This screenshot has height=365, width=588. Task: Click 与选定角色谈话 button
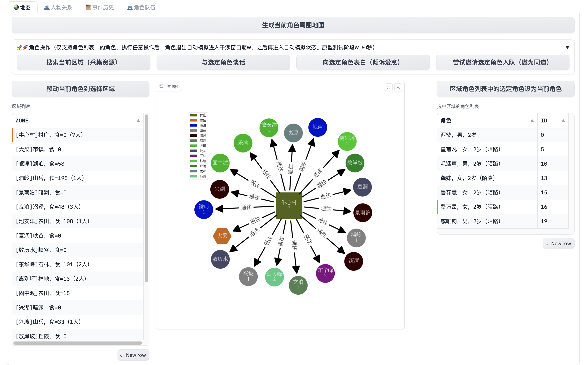tap(223, 63)
